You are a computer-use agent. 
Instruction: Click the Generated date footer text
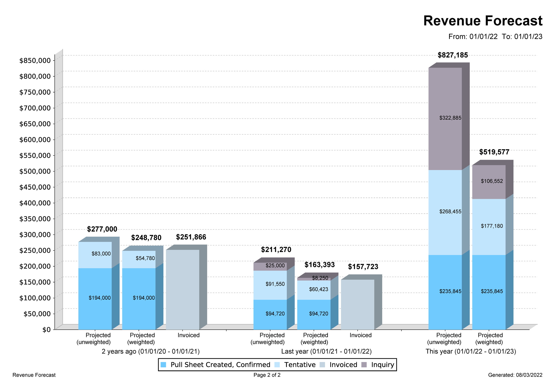(x=515, y=375)
